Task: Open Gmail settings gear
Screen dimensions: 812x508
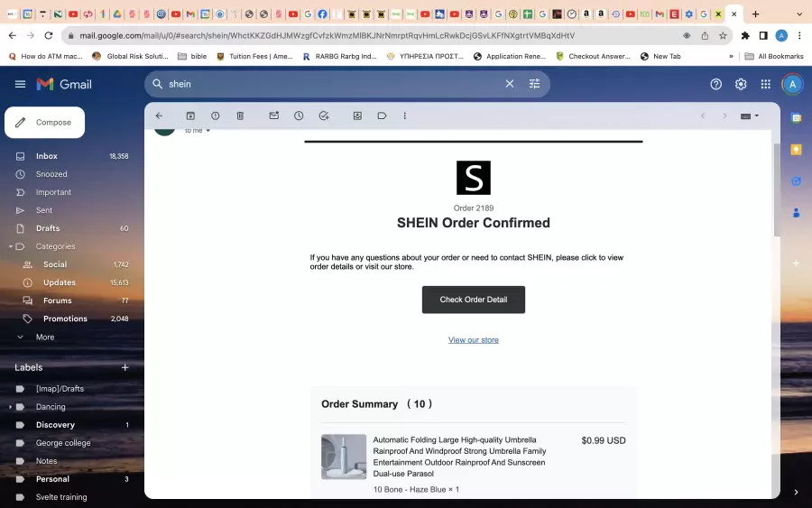Action: tap(741, 84)
